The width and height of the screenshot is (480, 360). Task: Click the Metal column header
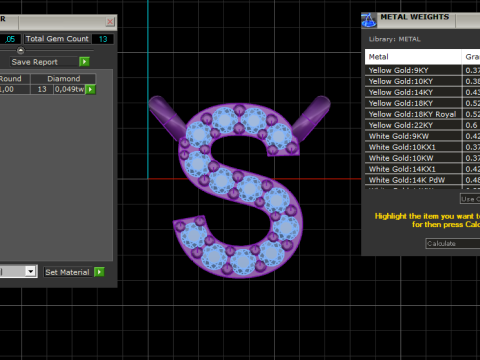pos(413,57)
